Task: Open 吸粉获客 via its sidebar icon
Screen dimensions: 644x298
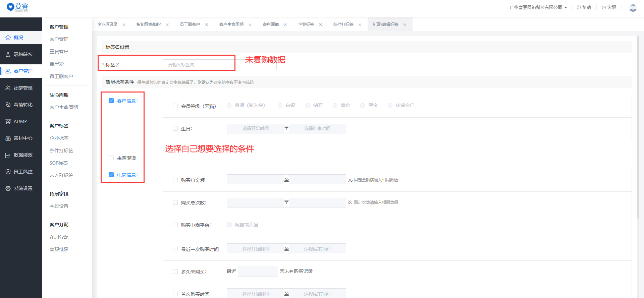Action: 8,54
